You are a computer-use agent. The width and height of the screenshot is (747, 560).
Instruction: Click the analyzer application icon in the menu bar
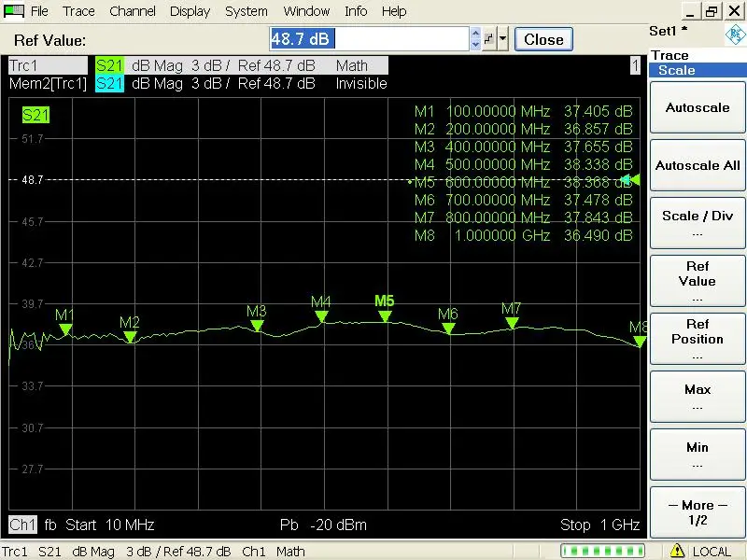point(13,11)
